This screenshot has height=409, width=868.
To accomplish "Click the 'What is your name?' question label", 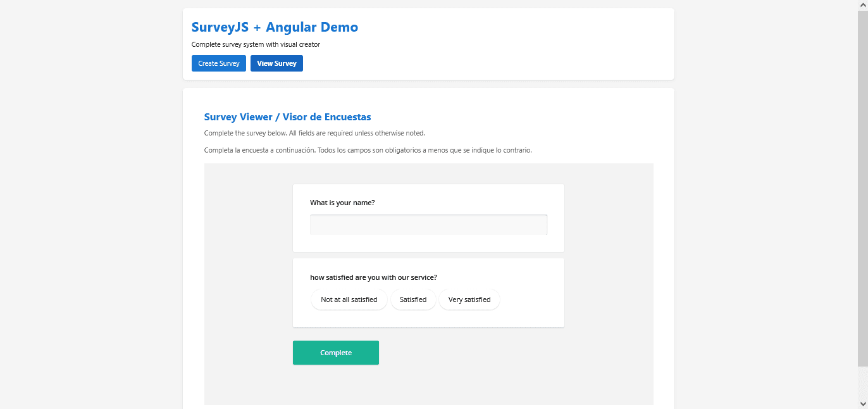I will (x=342, y=203).
